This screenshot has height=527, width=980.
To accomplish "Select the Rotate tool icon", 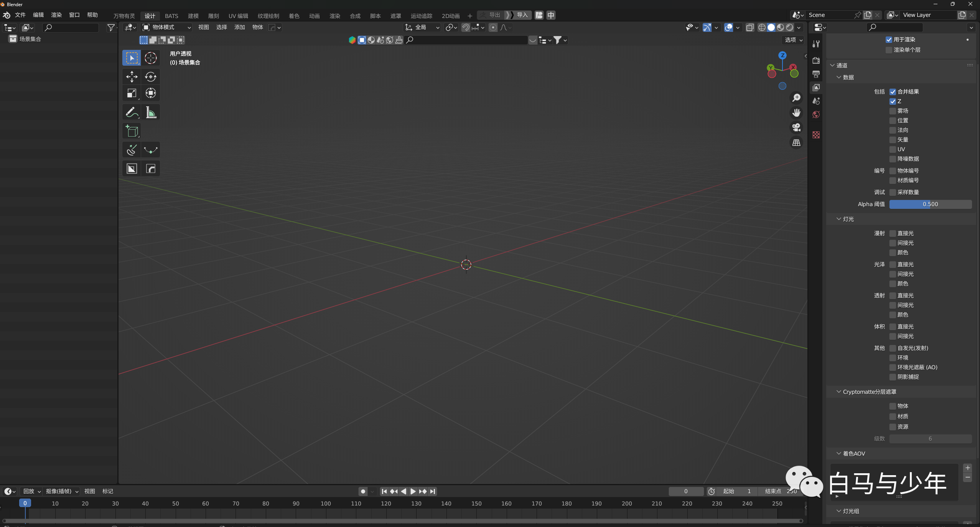I will tap(151, 77).
